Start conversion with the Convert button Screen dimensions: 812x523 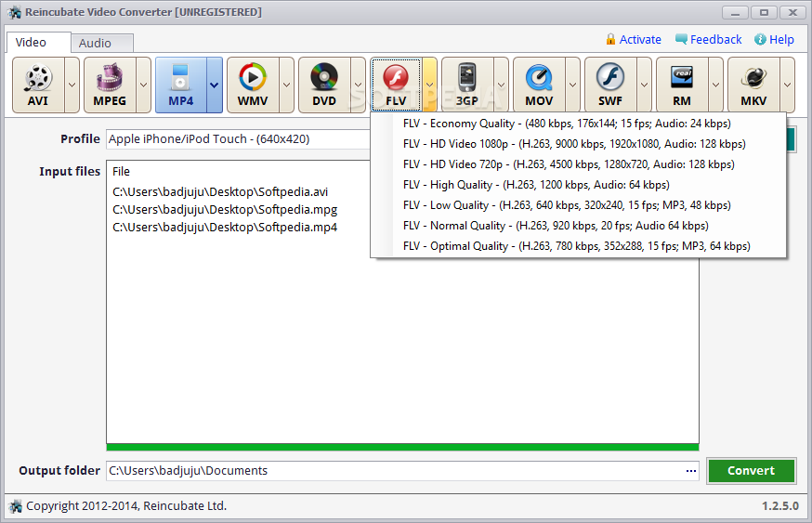pos(751,471)
